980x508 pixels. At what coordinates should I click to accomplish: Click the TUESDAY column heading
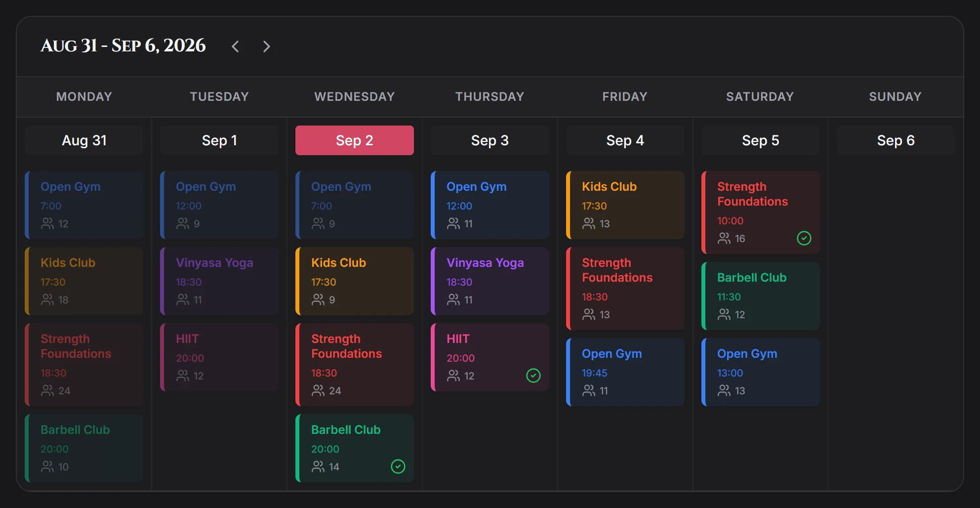(219, 96)
